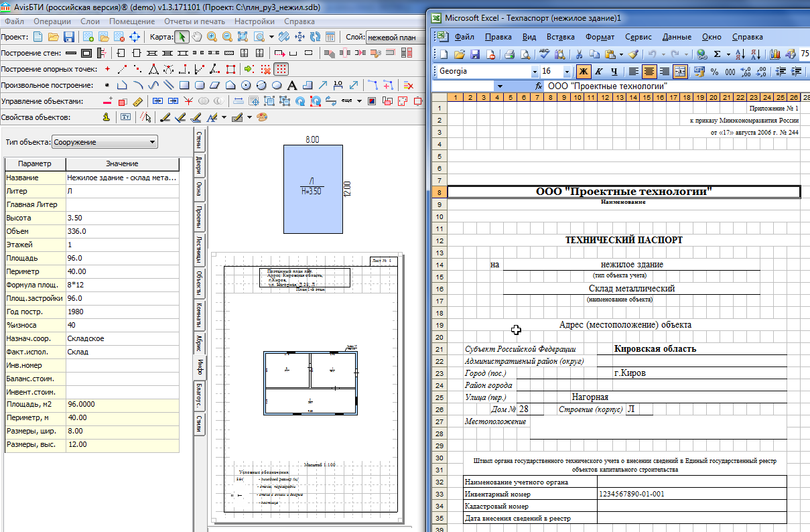Switch to vertical tab Комнаты
810x532 pixels.
coord(199,314)
